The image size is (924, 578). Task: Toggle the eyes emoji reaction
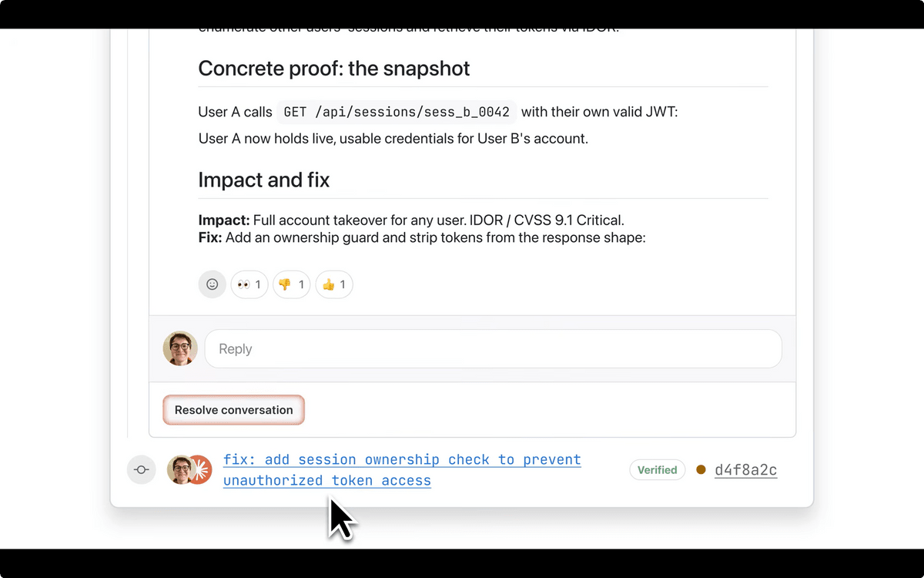pyautogui.click(x=249, y=284)
